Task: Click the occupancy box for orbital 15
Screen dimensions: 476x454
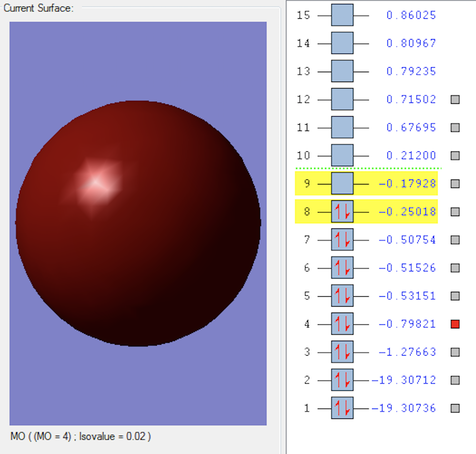Action: tap(342, 15)
